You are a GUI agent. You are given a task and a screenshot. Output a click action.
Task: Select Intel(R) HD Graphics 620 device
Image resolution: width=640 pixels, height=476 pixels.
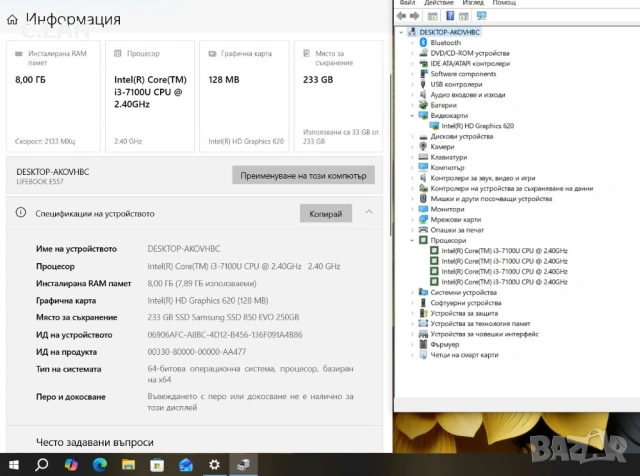[x=478, y=126]
